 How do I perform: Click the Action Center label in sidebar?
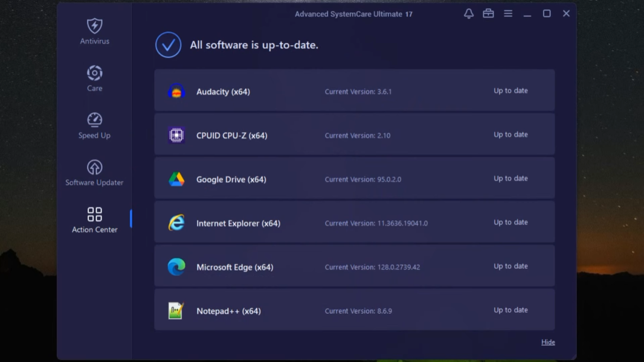click(94, 230)
